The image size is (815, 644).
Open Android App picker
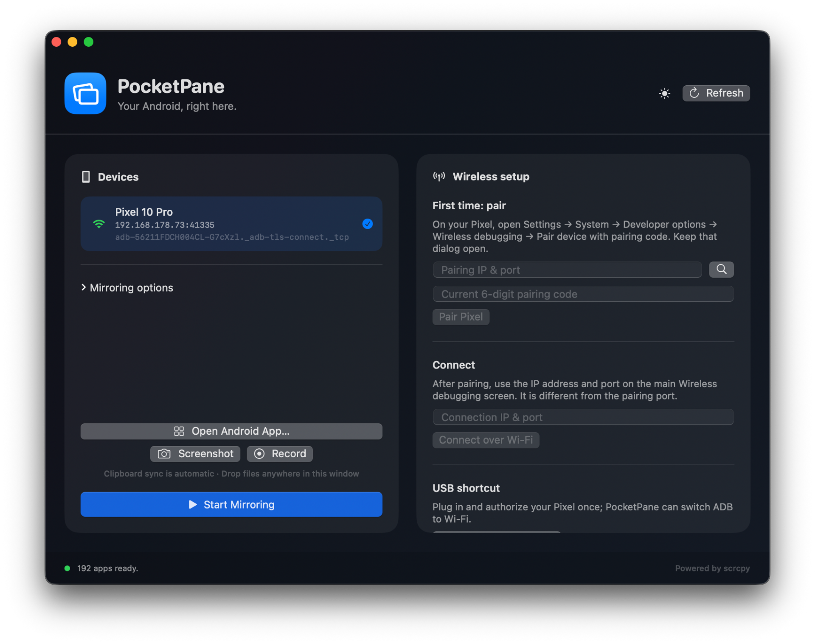pyautogui.click(x=231, y=431)
